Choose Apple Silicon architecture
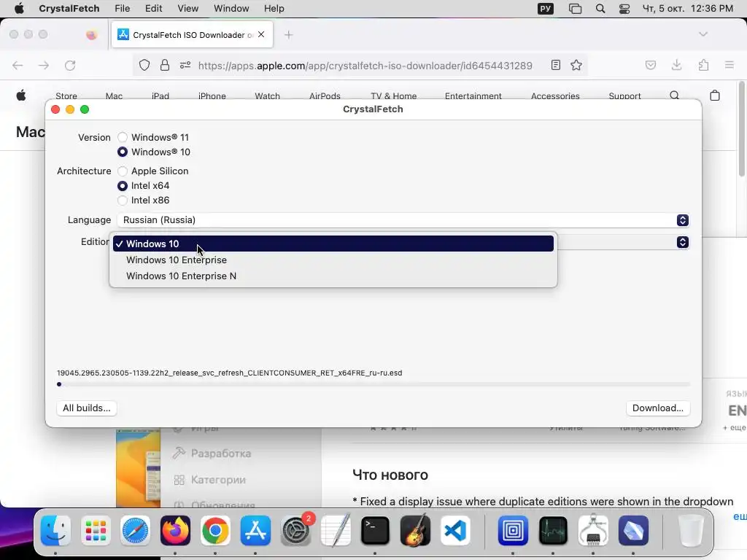This screenshot has width=747, height=560. pos(123,171)
